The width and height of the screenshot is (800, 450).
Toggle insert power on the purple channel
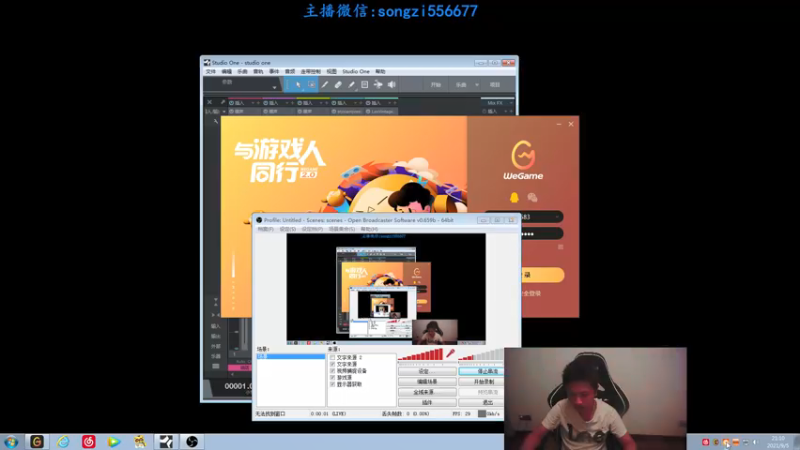click(x=266, y=103)
